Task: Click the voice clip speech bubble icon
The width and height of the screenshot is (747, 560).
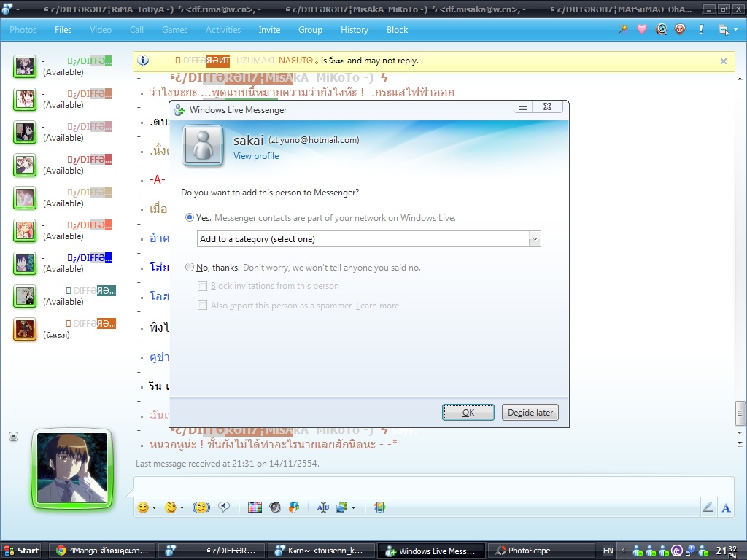Action: pyautogui.click(x=224, y=507)
